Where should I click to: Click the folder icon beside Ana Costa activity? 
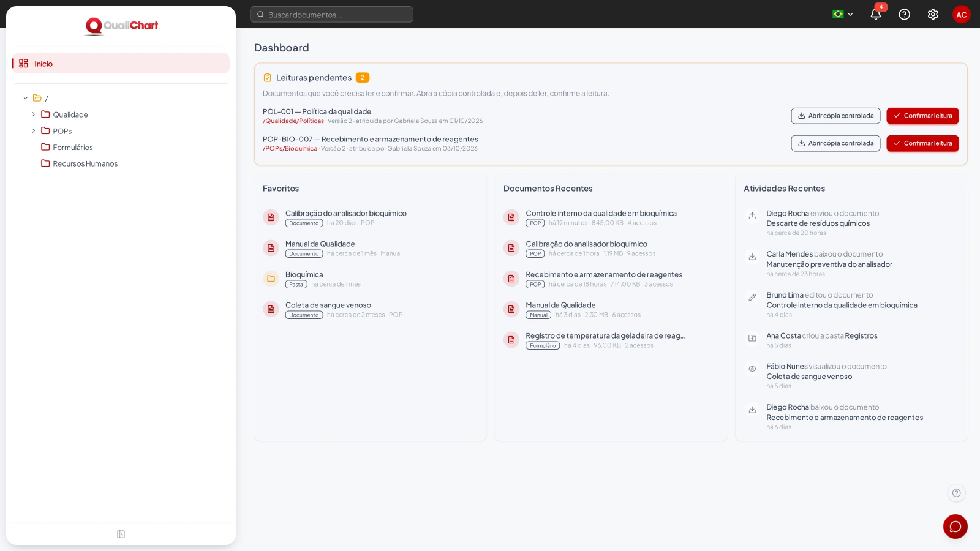click(752, 338)
